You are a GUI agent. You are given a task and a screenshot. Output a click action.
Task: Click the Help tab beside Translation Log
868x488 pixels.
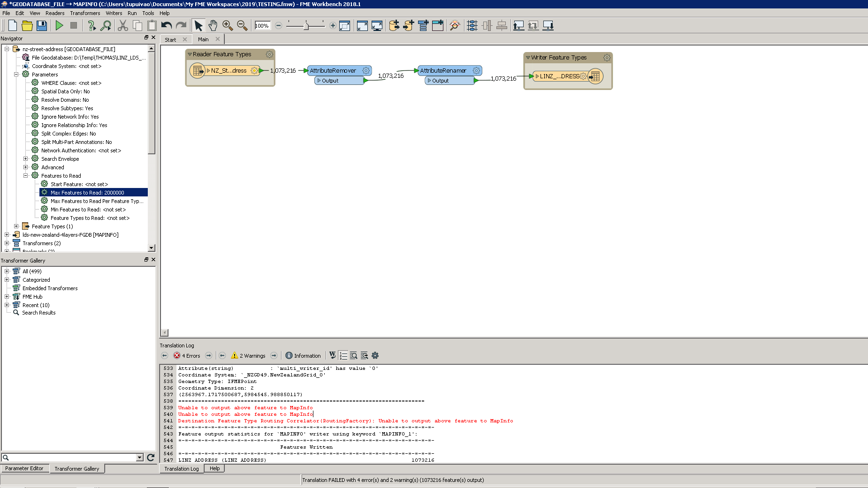[x=215, y=468]
